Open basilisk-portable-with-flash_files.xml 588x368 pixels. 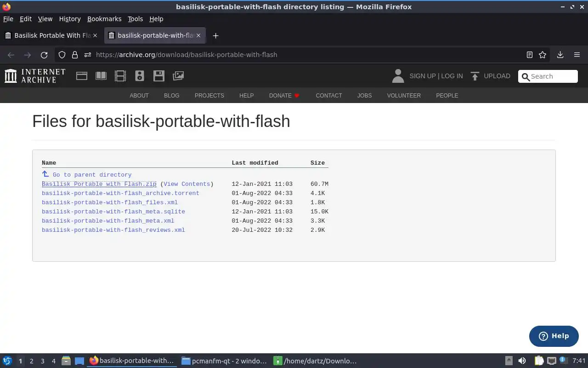pos(109,202)
